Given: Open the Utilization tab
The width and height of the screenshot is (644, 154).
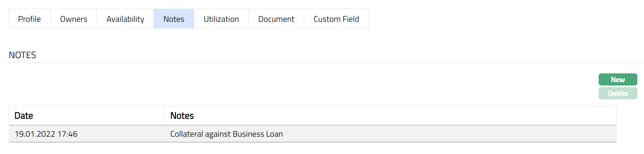Looking at the screenshot, I should tap(221, 19).
